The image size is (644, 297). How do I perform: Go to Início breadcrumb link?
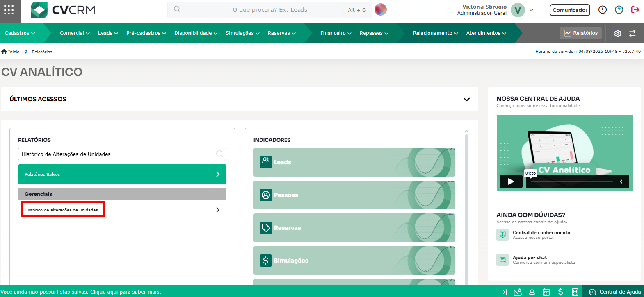click(x=14, y=52)
